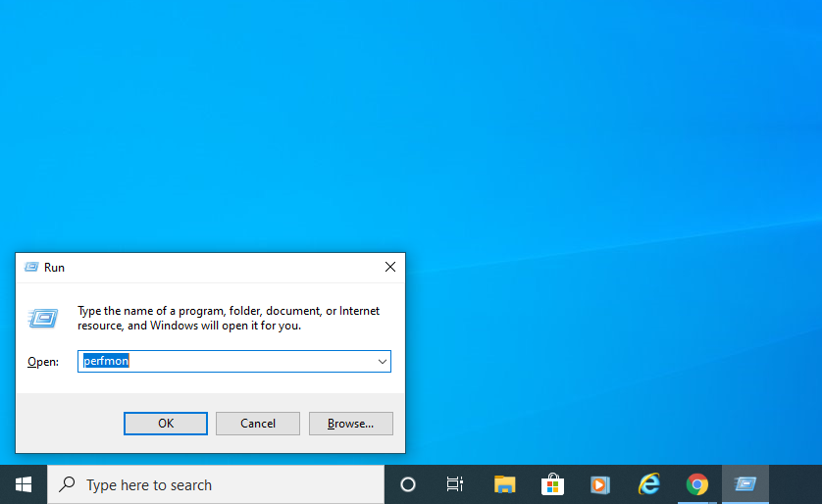Launch Internet Explorer from the taskbar

[648, 484]
